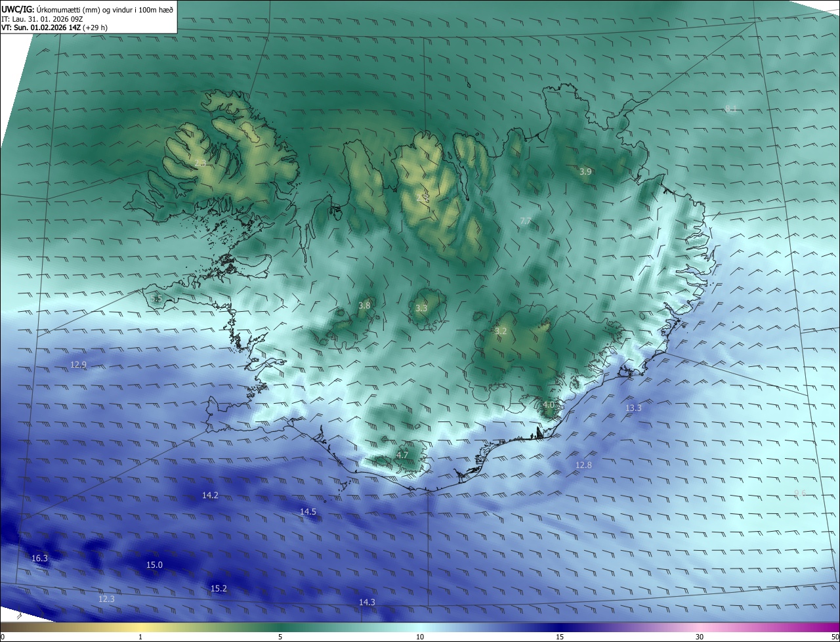
Task: Click the 0 tick on the color scale
Action: tap(2, 637)
